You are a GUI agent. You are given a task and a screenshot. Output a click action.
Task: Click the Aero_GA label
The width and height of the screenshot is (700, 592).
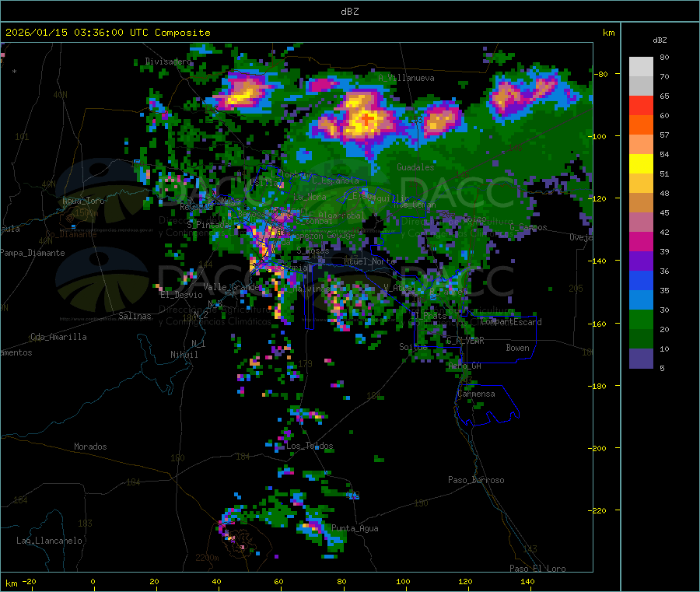click(465, 366)
